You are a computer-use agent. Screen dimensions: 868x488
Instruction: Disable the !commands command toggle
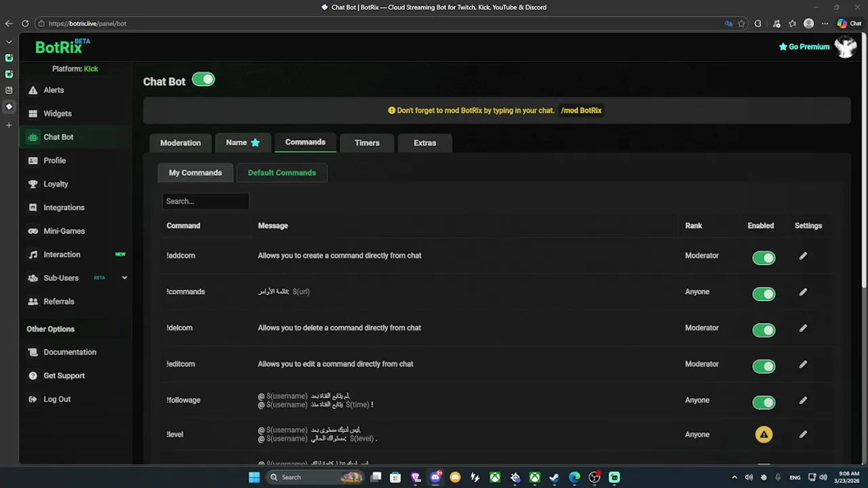(x=764, y=293)
